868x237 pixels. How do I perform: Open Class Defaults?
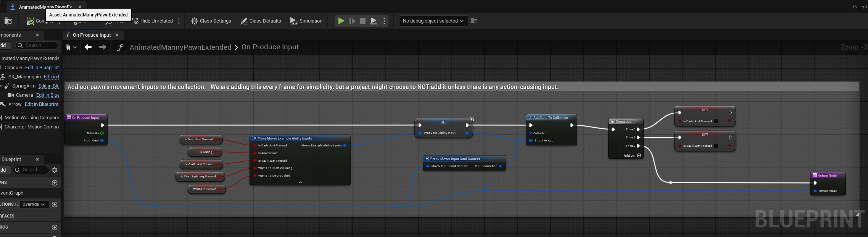click(261, 21)
